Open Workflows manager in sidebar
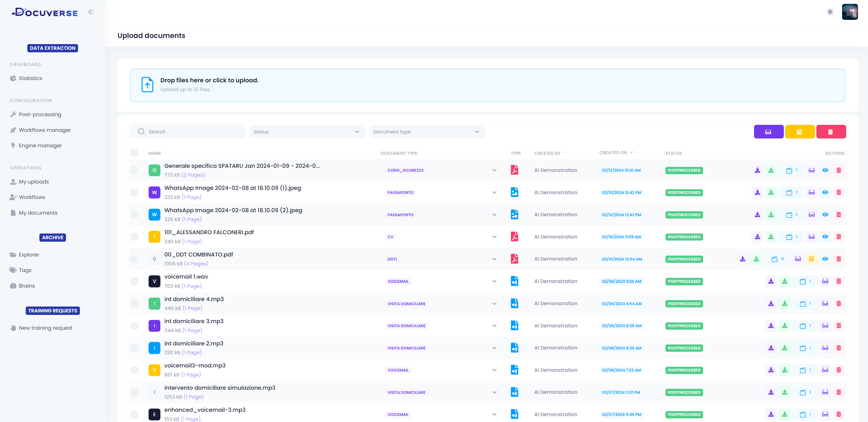868x422 pixels. 44,130
